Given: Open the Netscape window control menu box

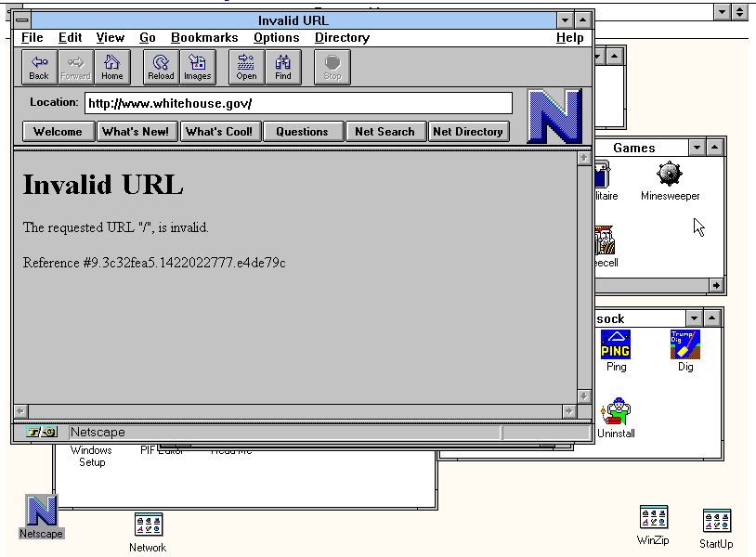Looking at the screenshot, I should pyautogui.click(x=22, y=20).
